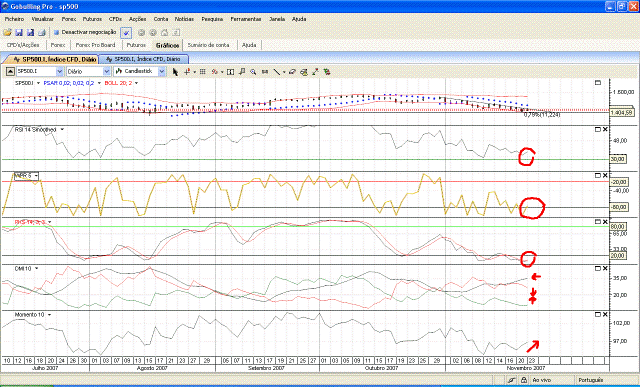Activate the red crosshair cursor tool

click(187, 72)
